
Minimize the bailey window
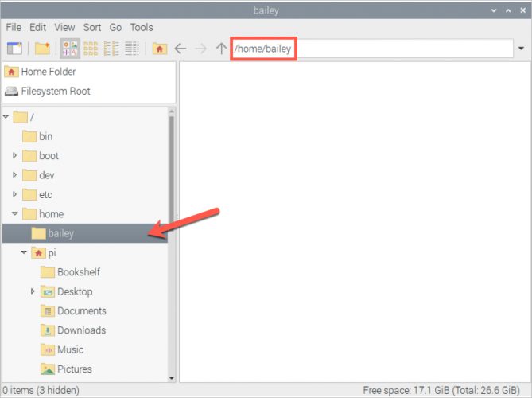click(x=494, y=10)
